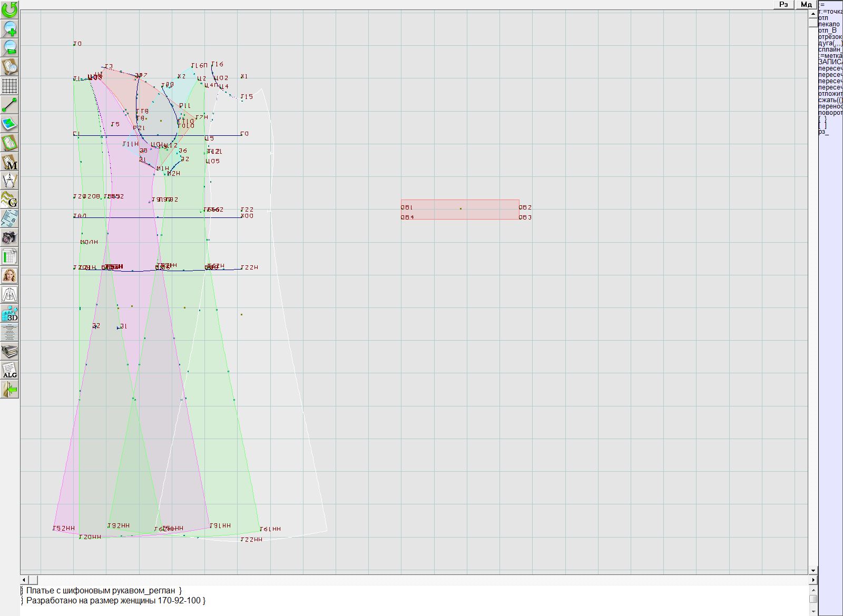Select the line segment measure tool

coord(9,105)
